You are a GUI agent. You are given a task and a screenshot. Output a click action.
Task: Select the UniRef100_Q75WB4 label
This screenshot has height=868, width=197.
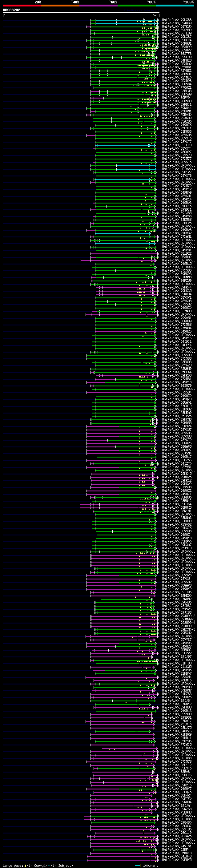click(177, 328)
